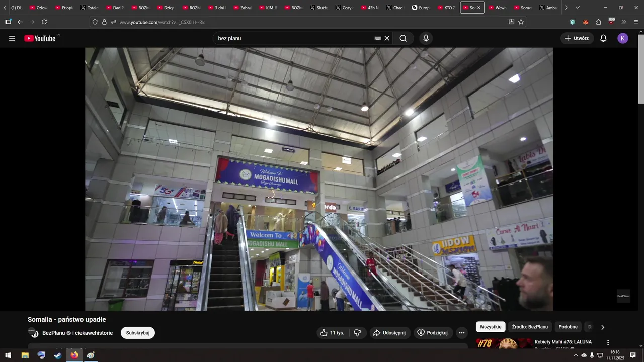Go forward in browser history
Screen dimensions: 644x362
32,22
